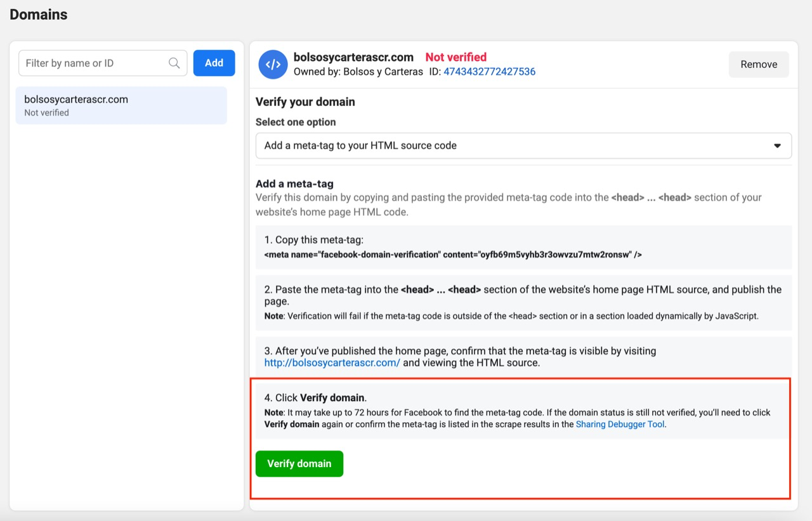Focus the 'Filter by name or ID' field
Viewport: 812px width, 521px height.
[103, 63]
